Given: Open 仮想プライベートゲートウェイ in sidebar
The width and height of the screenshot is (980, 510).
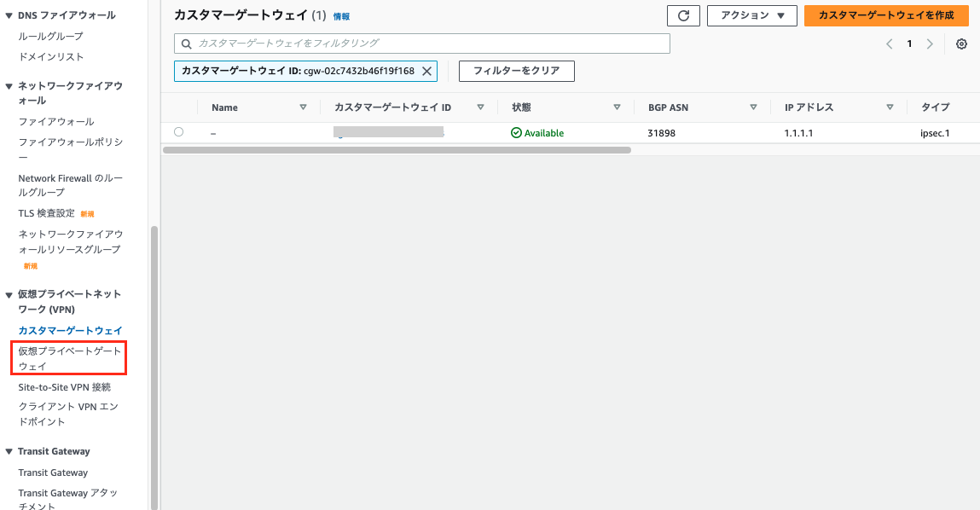Looking at the screenshot, I should tap(69, 358).
